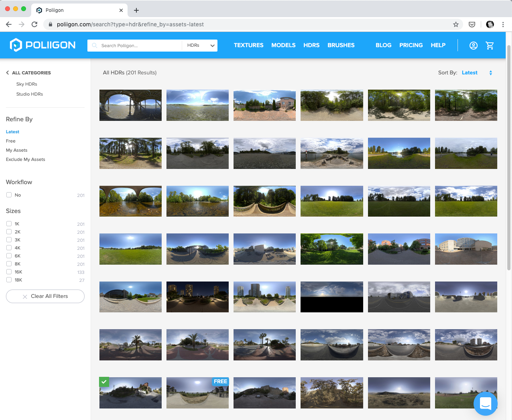Refine results by Free
This screenshot has width=512, height=420.
click(10, 141)
